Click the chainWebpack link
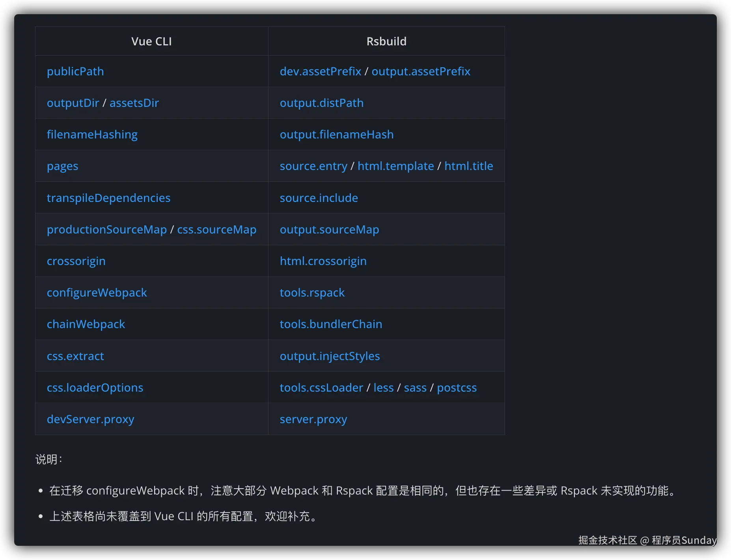 (86, 324)
